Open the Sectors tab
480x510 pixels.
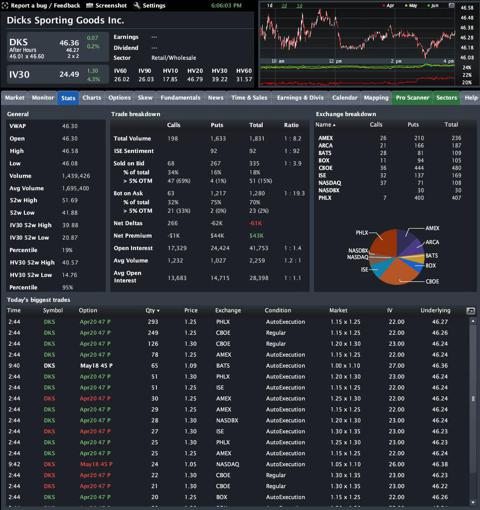tap(446, 98)
